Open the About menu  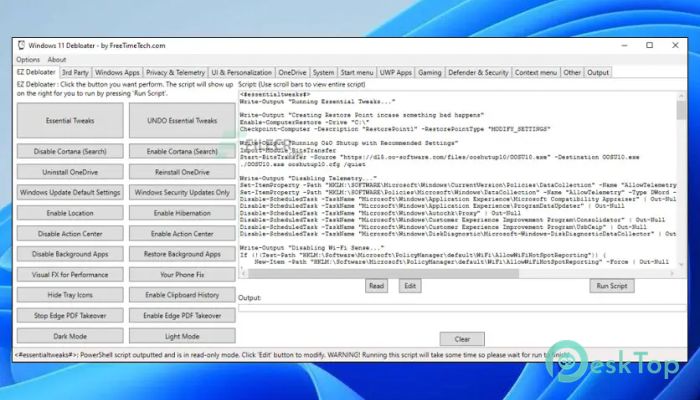pyautogui.click(x=57, y=59)
